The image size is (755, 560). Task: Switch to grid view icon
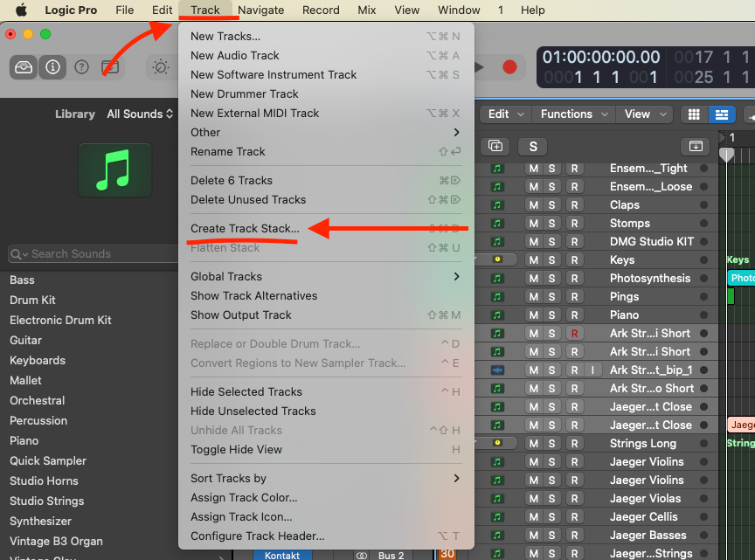point(694,114)
